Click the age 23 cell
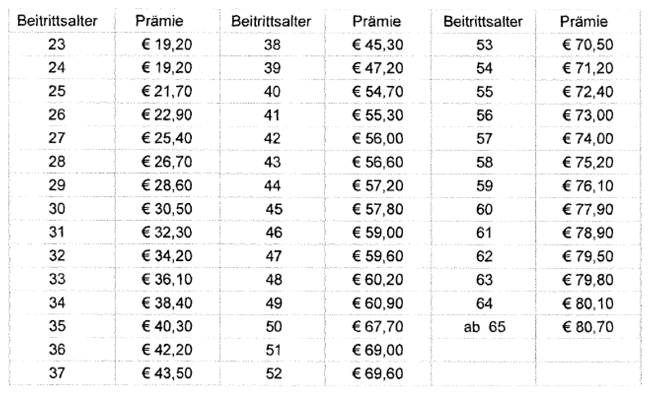Viewport: 650px width, 401px height. click(x=56, y=45)
